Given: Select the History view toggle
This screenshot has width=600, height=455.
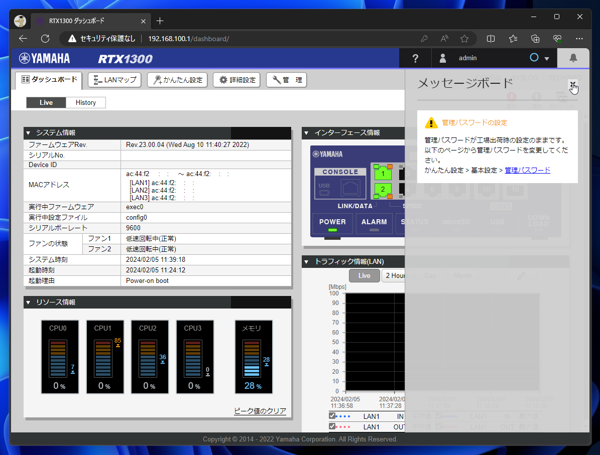Looking at the screenshot, I should (86, 103).
